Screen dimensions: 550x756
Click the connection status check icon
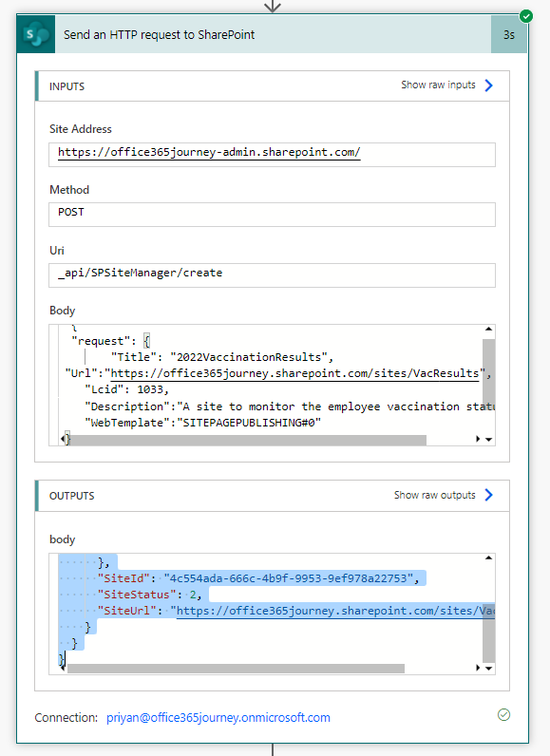coord(503,714)
